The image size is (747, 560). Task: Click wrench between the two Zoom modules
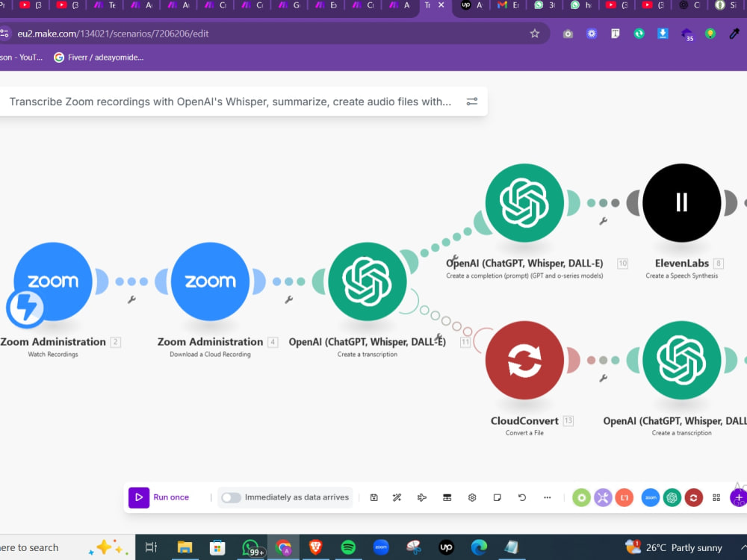131,299
